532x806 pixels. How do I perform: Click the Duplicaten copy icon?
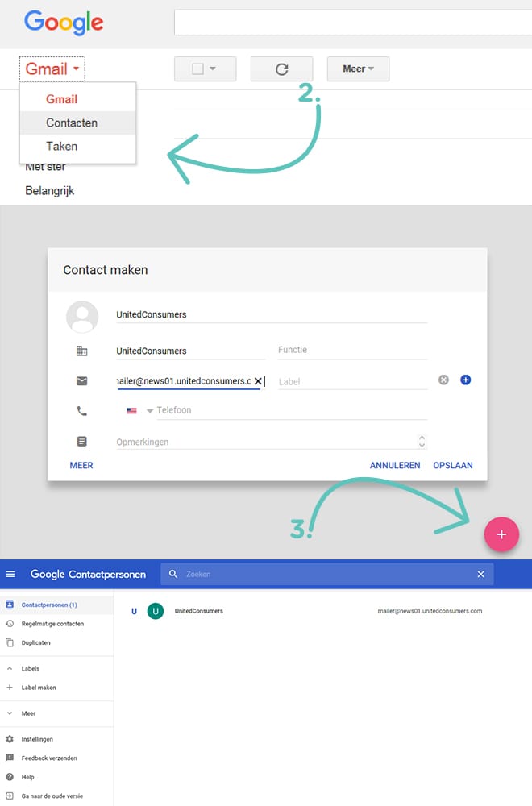10,642
